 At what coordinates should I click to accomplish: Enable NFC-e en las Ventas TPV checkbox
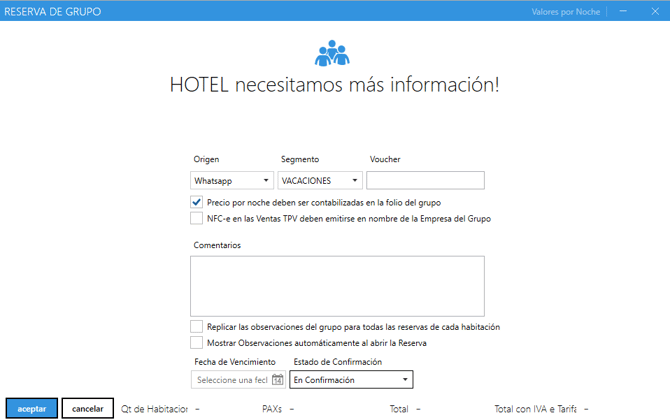[197, 218]
